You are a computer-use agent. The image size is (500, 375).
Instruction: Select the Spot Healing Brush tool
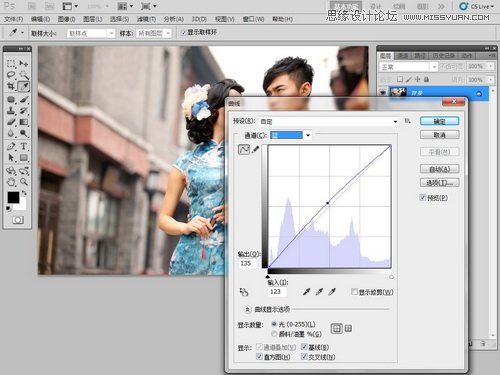[x=11, y=99]
